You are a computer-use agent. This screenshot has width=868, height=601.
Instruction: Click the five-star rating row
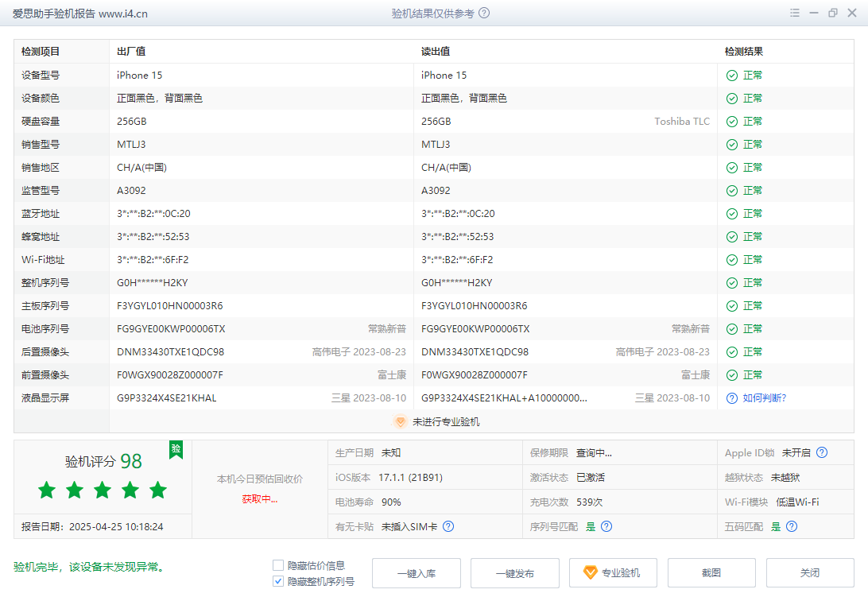click(x=103, y=490)
